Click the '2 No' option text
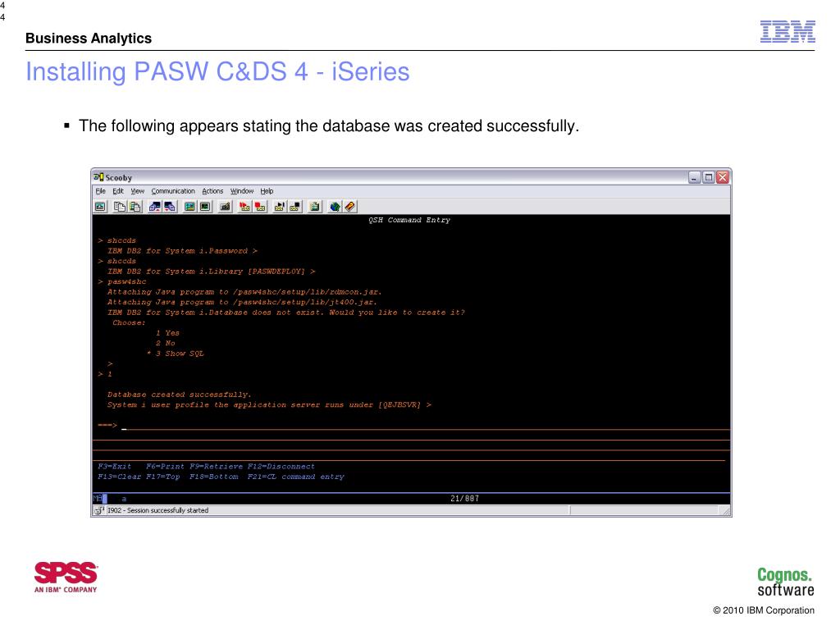The width and height of the screenshot is (840, 630). pyautogui.click(x=165, y=344)
